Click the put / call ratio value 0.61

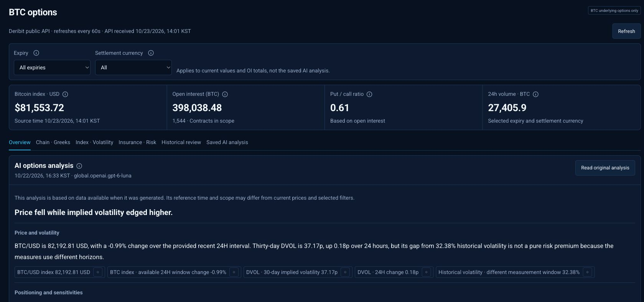coord(340,108)
